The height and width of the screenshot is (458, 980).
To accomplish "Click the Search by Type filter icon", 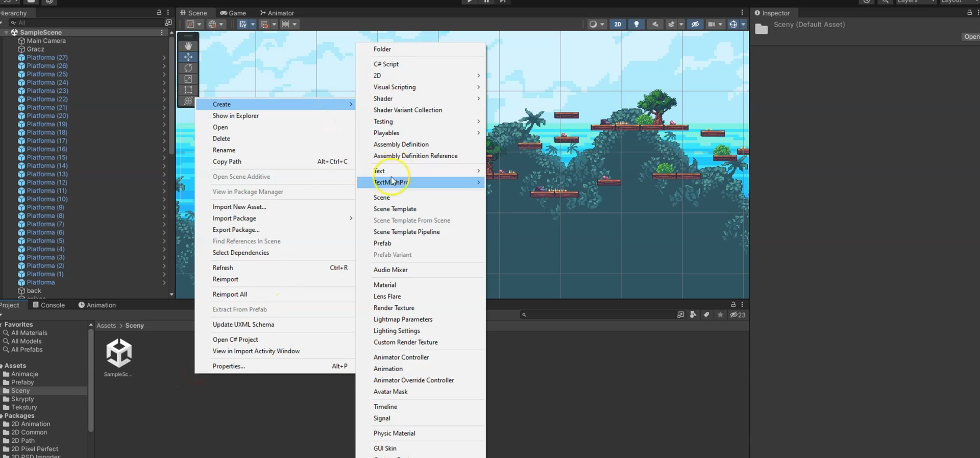I will pyautogui.click(x=693, y=315).
